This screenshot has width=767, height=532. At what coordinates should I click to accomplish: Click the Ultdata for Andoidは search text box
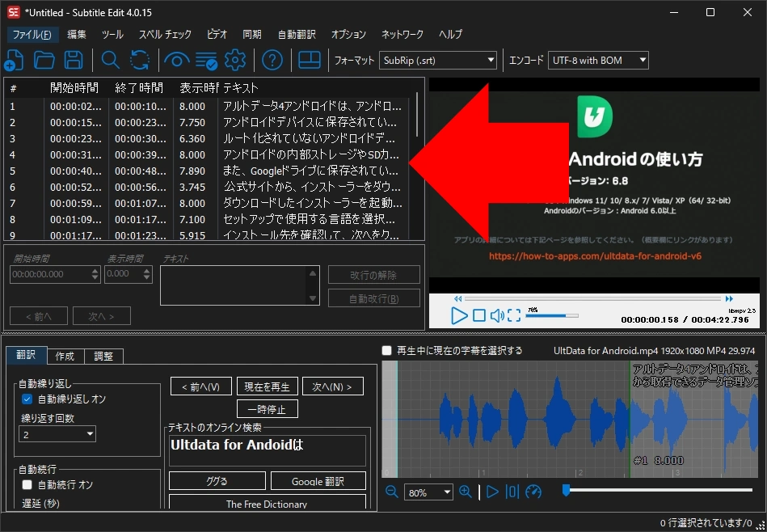pos(268,451)
